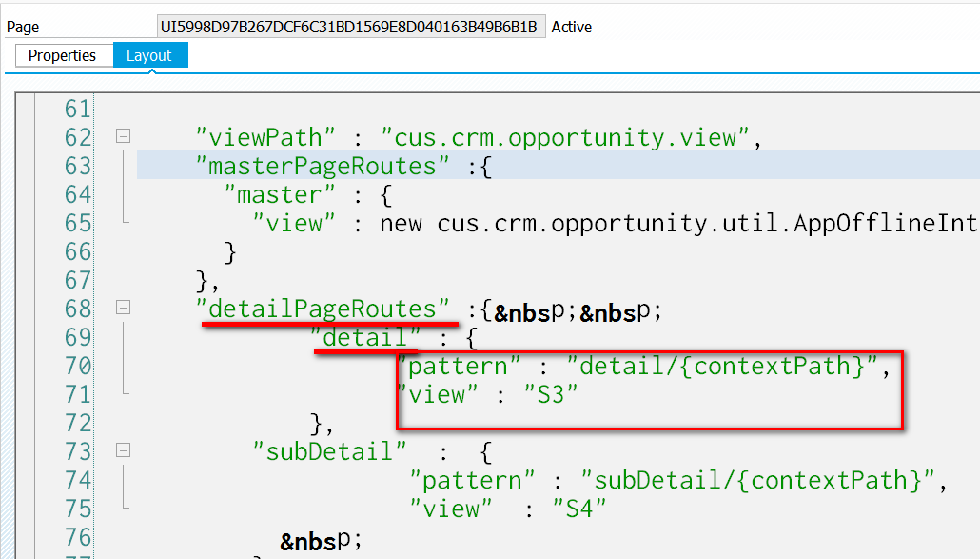The image size is (980, 559).
Task: Click the "view" key on line 75
Action: pyautogui.click(x=451, y=509)
